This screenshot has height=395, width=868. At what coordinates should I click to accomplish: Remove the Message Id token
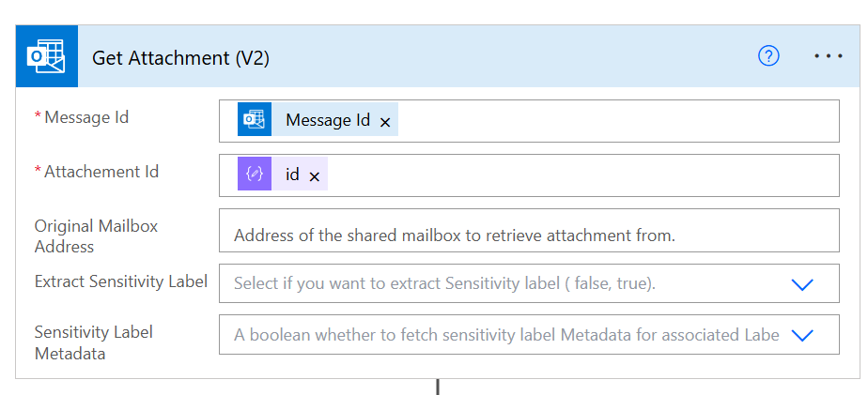[x=385, y=122]
